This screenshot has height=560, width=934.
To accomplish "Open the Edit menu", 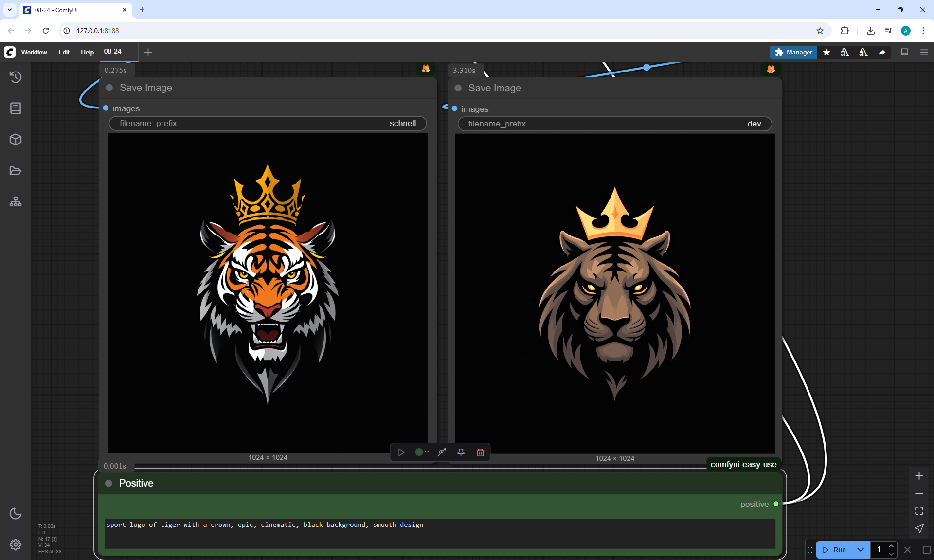I will point(64,52).
